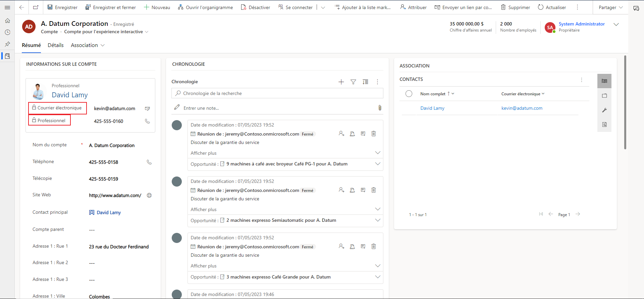The width and height of the screenshot is (644, 299).
Task: Open System Administrator owner link
Action: click(x=582, y=24)
